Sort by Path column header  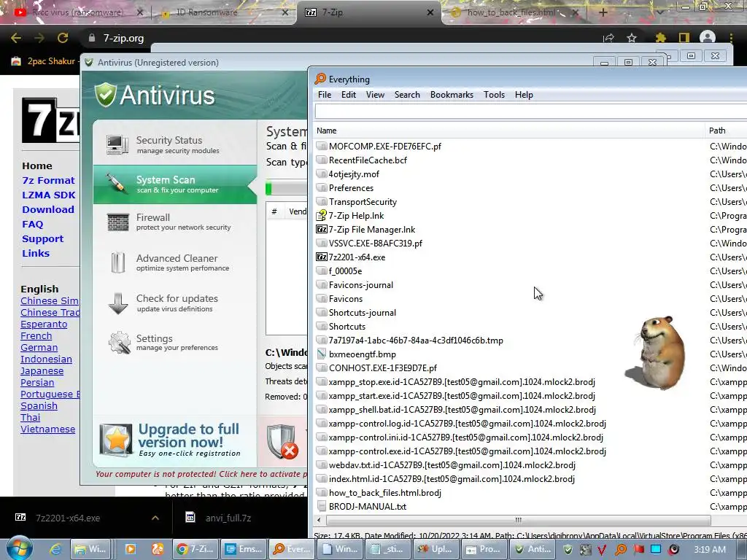coord(726,131)
